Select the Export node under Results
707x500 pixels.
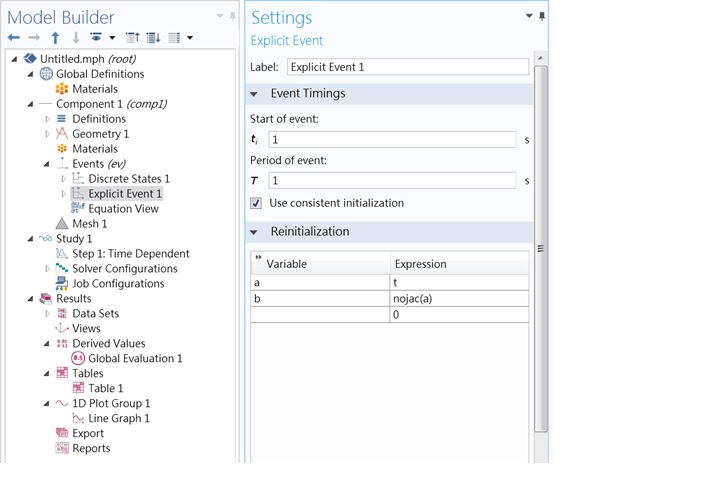coord(87,433)
